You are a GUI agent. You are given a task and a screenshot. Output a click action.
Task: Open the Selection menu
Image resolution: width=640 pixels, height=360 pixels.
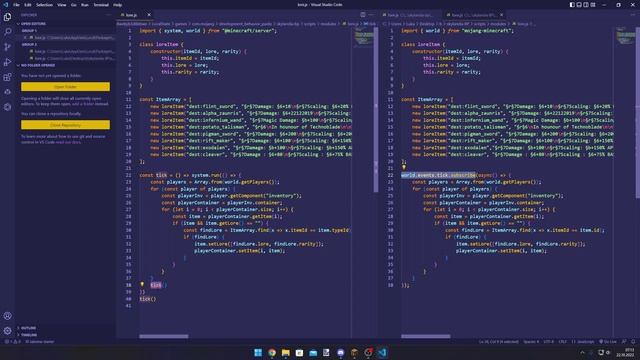point(44,5)
